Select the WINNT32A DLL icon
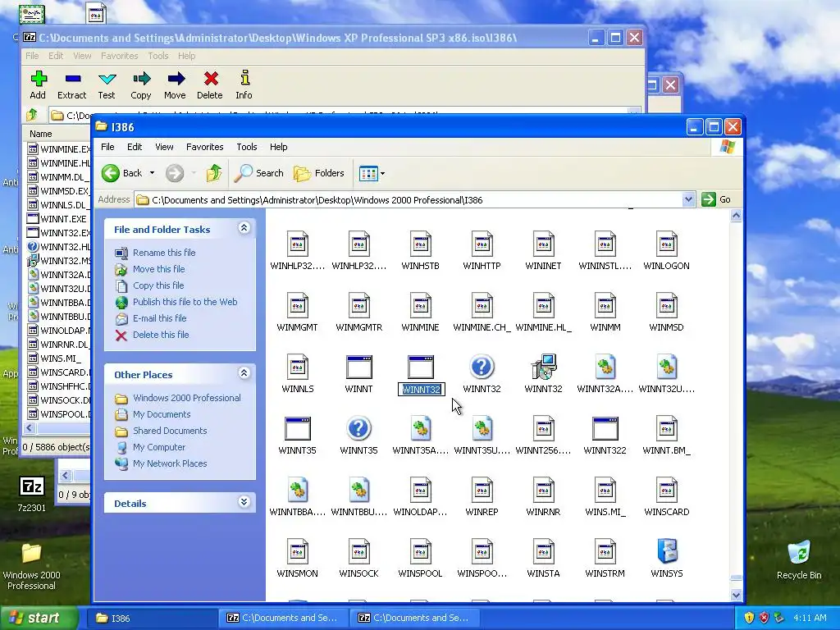The image size is (840, 630). pos(605,367)
